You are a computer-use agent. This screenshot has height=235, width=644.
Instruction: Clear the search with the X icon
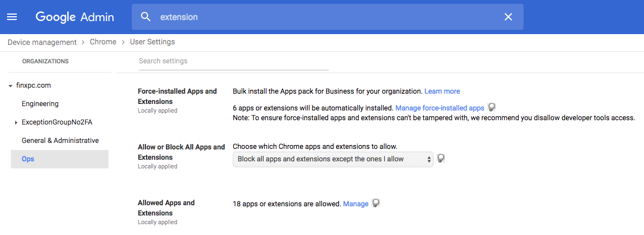tap(508, 17)
